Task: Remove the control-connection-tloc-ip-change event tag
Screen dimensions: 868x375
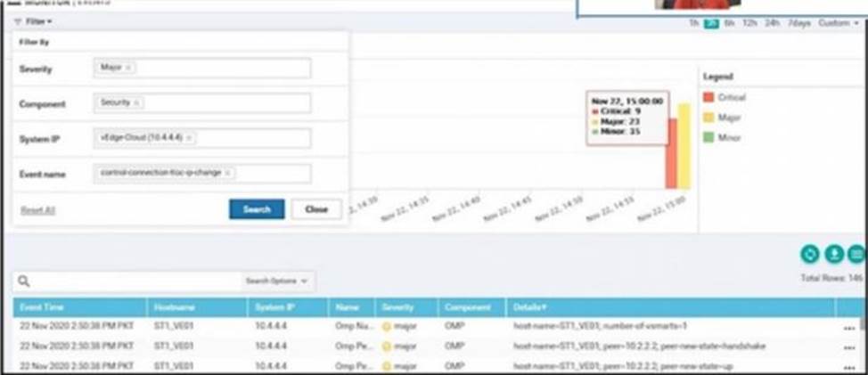Action: click(x=227, y=173)
